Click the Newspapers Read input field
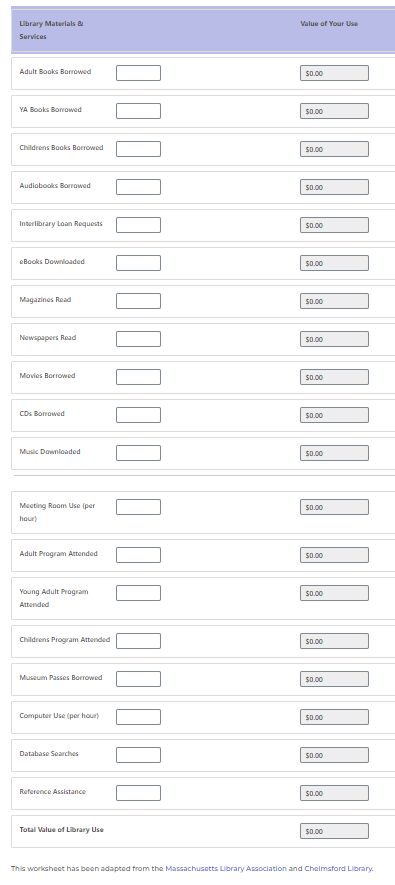The image size is (395, 885). point(138,339)
